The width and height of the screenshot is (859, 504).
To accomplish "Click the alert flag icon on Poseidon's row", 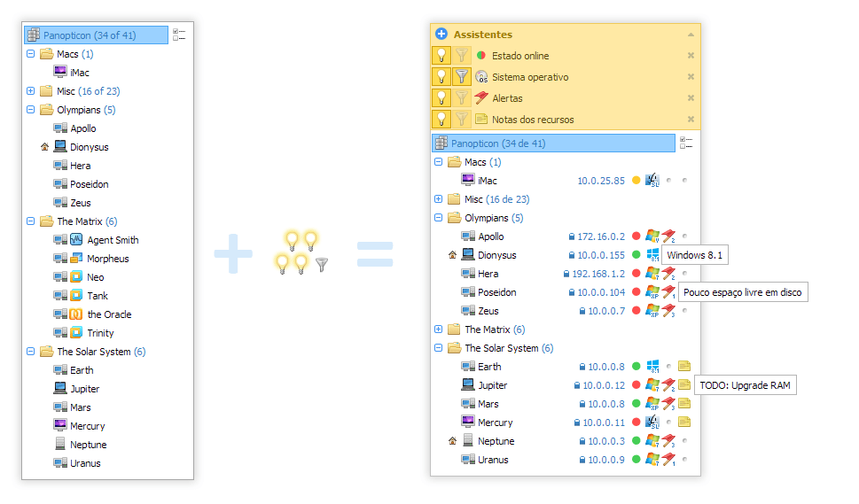I will (669, 292).
